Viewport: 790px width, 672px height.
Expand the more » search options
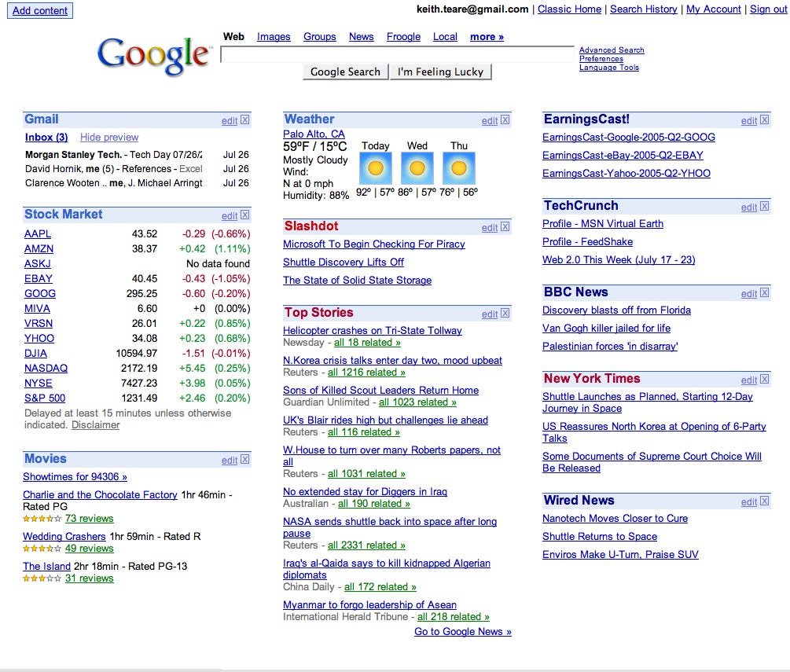click(487, 37)
